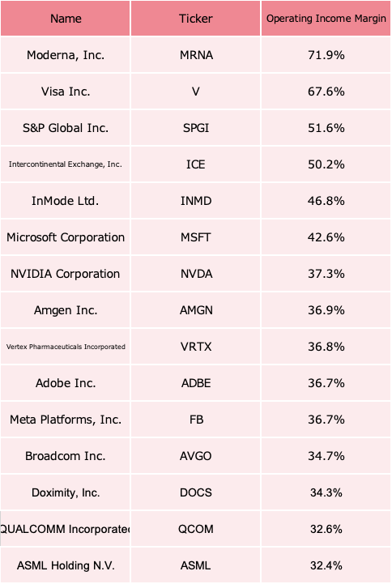This screenshot has height=584, width=392.
Task: Select the Meta Platforms, Inc. cell
Action: [x=66, y=420]
